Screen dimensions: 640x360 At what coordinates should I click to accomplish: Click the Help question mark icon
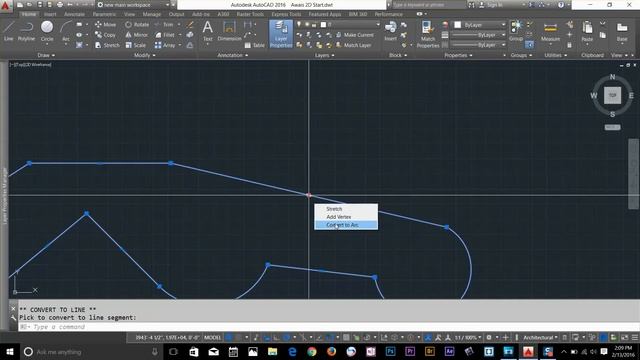pyautogui.click(x=561, y=5)
